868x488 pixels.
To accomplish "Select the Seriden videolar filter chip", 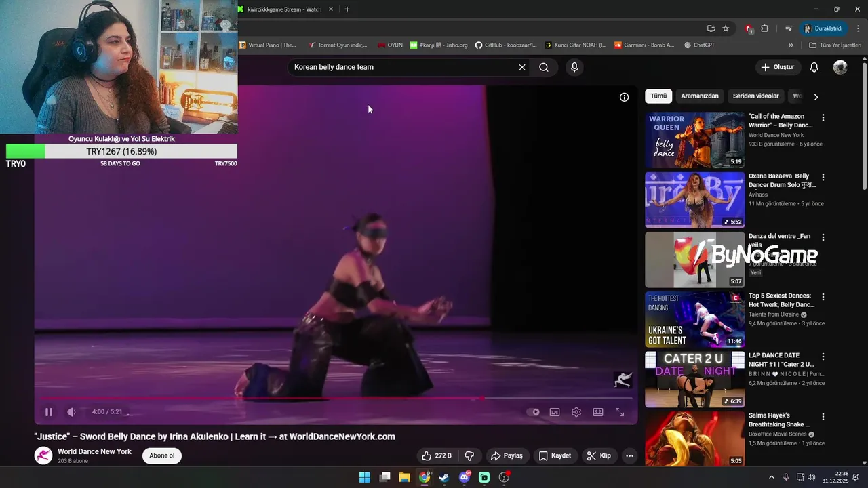I will tap(756, 96).
